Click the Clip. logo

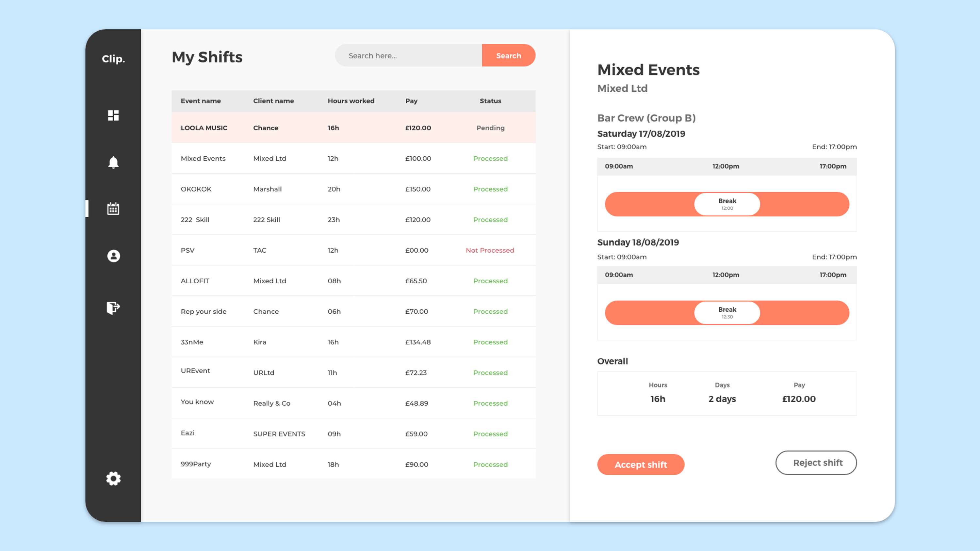pos(113,59)
